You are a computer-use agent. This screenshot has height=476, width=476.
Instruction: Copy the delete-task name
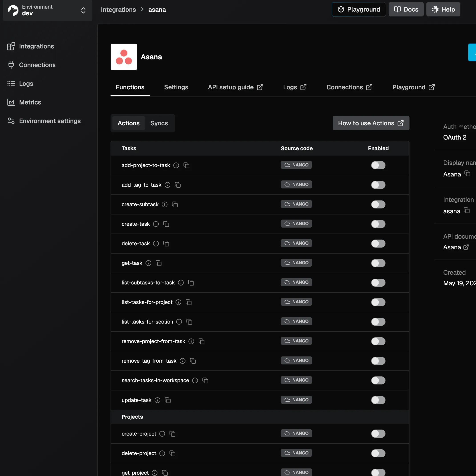(166, 243)
